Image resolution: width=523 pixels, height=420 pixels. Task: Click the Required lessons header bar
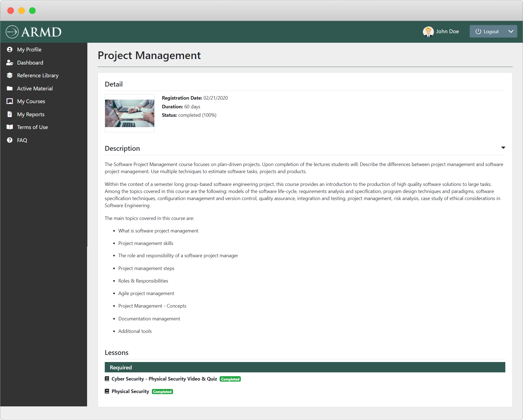pyautogui.click(x=305, y=367)
